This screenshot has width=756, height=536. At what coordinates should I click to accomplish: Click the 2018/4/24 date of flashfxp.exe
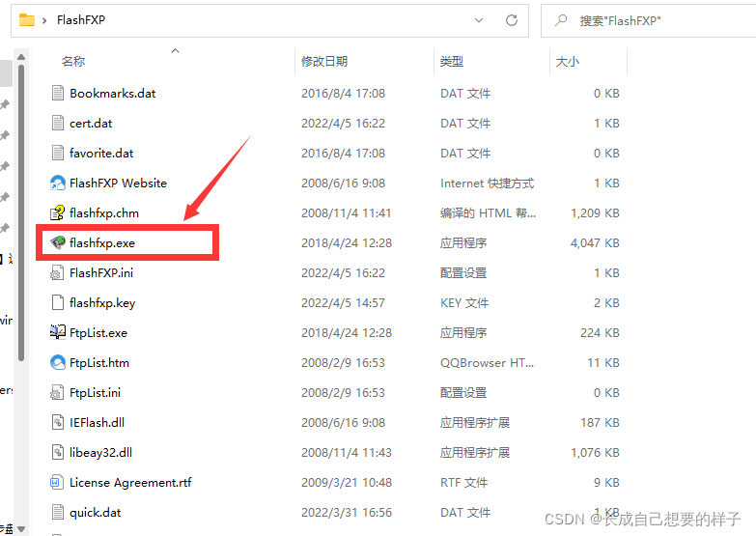[347, 242]
